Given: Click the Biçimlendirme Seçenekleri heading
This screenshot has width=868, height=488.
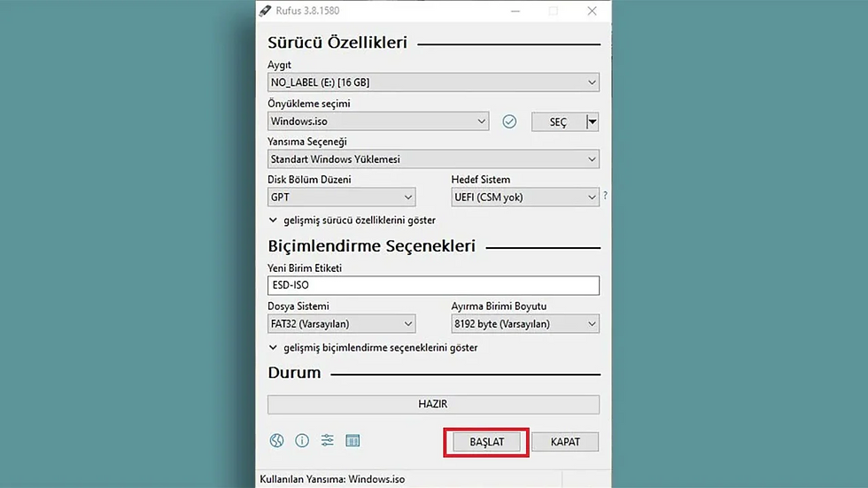Looking at the screenshot, I should (x=371, y=246).
